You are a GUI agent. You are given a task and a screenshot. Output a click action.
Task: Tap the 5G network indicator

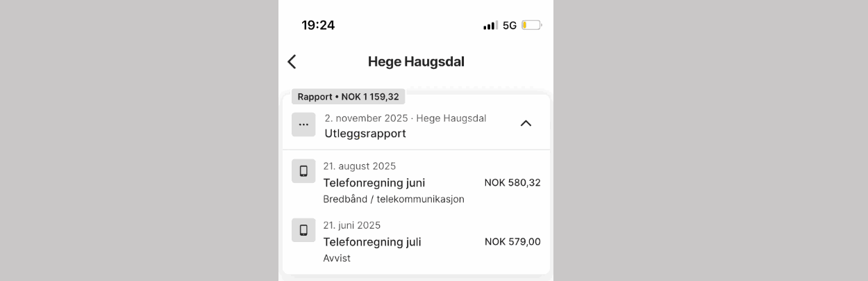pyautogui.click(x=510, y=26)
